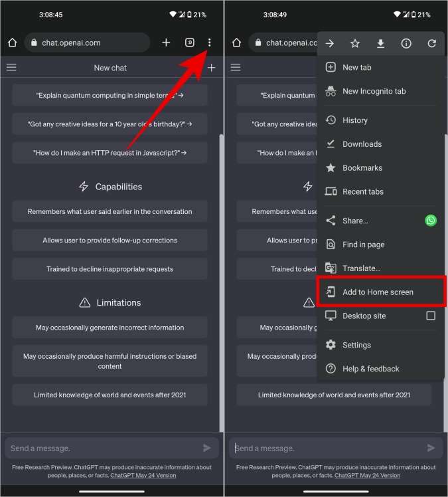Tap "How do I make an HTTP request" example left
Image resolution: width=448 pixels, height=497 pixels.
point(110,153)
